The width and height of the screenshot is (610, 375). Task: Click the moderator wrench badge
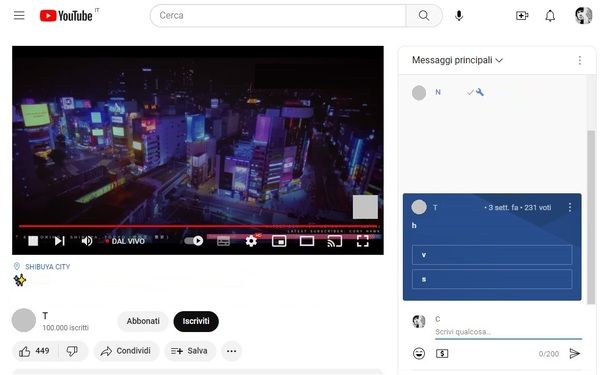[x=480, y=92]
